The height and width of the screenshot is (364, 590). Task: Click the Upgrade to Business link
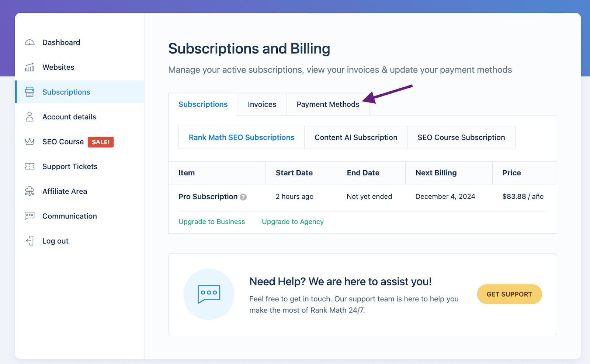pos(212,221)
